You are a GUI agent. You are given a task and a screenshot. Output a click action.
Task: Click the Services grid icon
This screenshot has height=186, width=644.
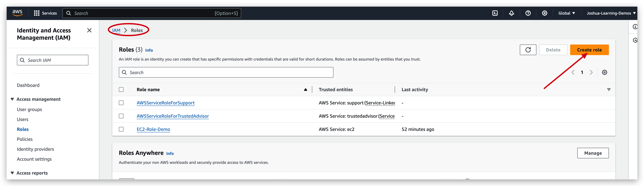tap(37, 13)
